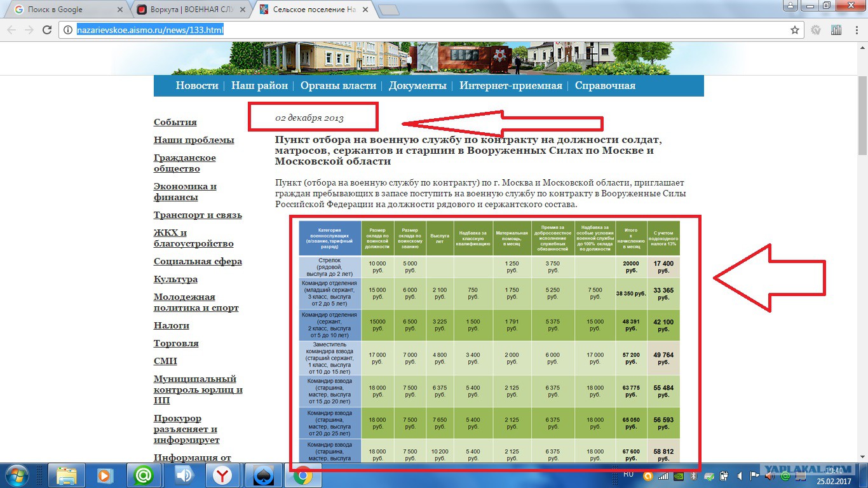Open the "Органы власти" menu item

pyautogui.click(x=338, y=86)
